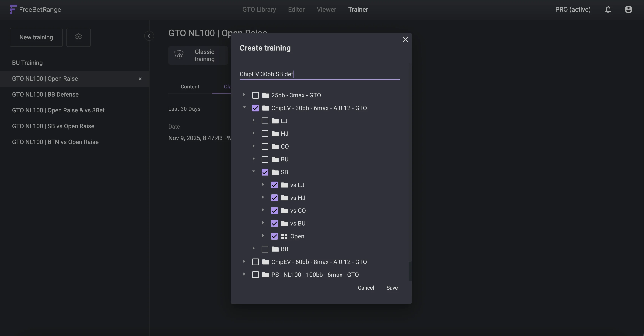The height and width of the screenshot is (336, 644).
Task: Remove the GTO NL100 Open Raise training (x icon)
Action: [x=140, y=79]
